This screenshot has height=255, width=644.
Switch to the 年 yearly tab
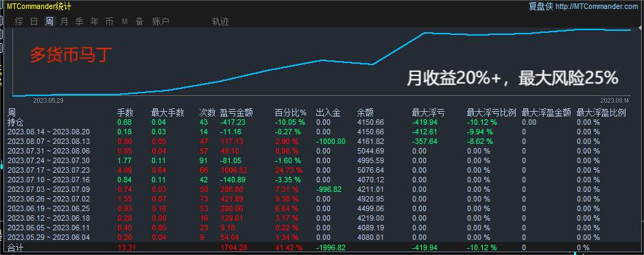pyautogui.click(x=94, y=22)
